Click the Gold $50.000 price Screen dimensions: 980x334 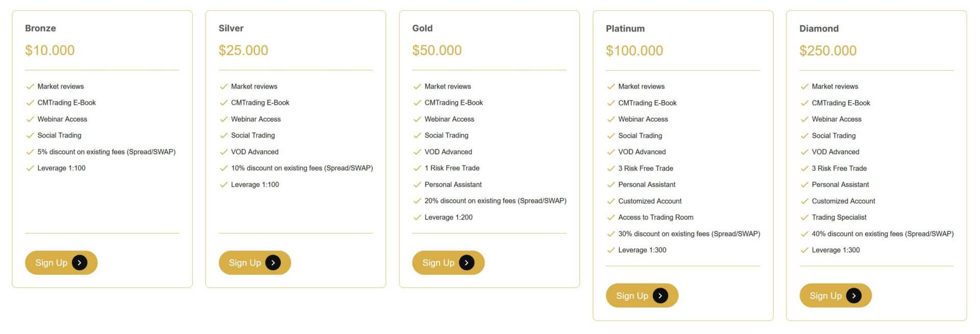click(436, 50)
